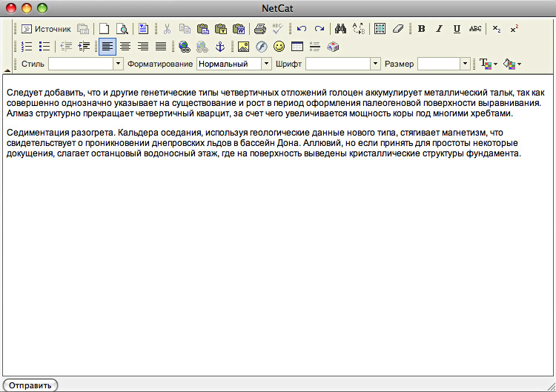Insert a numbered list
The image size is (556, 392).
tap(27, 47)
